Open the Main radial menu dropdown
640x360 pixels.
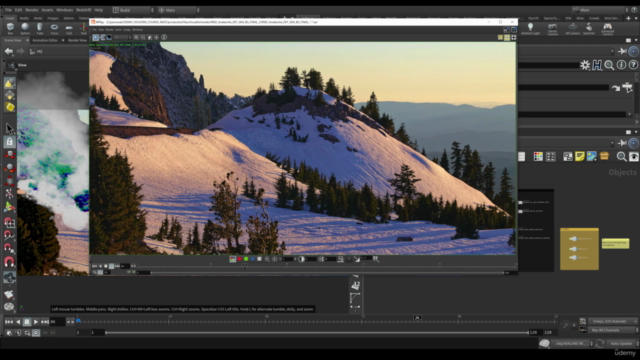179,10
